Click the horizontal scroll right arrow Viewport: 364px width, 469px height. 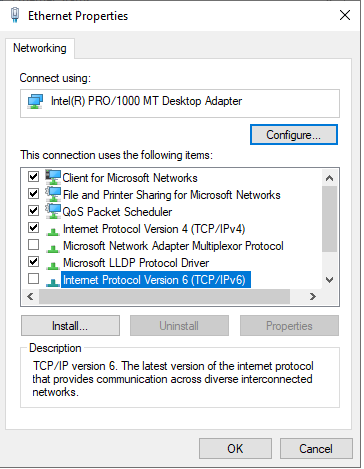click(313, 296)
